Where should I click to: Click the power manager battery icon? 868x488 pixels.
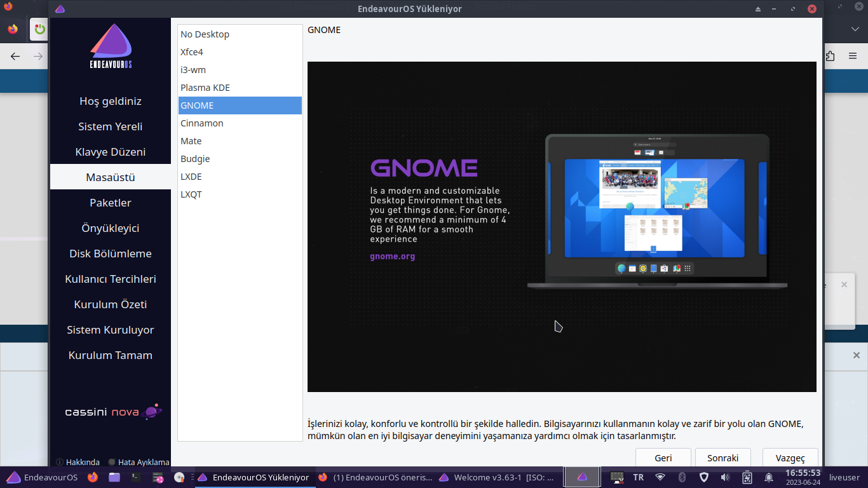pos(747,477)
